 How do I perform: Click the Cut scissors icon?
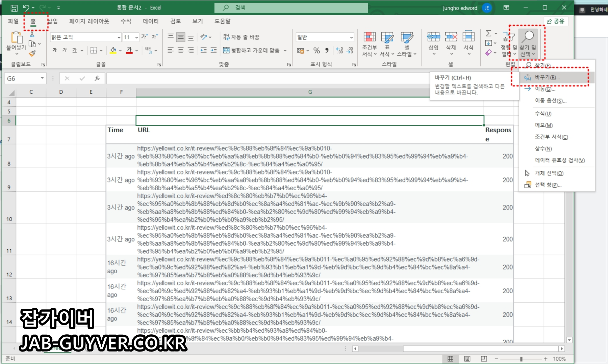click(x=32, y=34)
